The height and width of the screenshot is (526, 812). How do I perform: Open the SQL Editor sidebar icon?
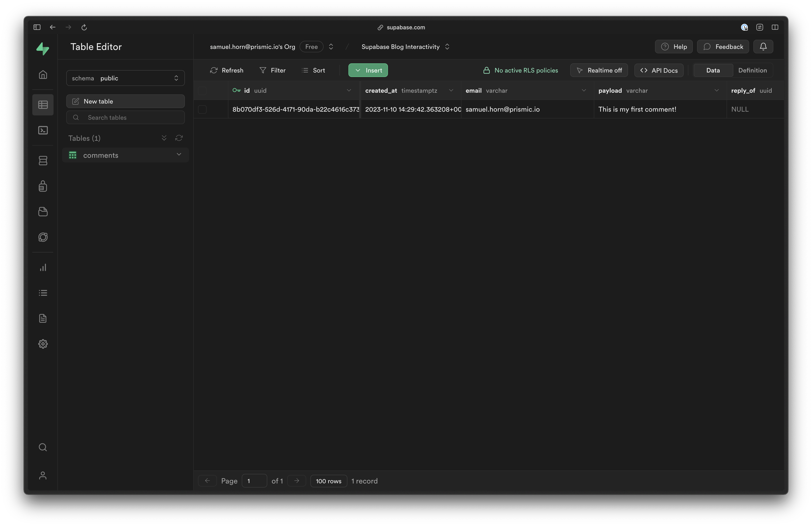click(x=43, y=130)
